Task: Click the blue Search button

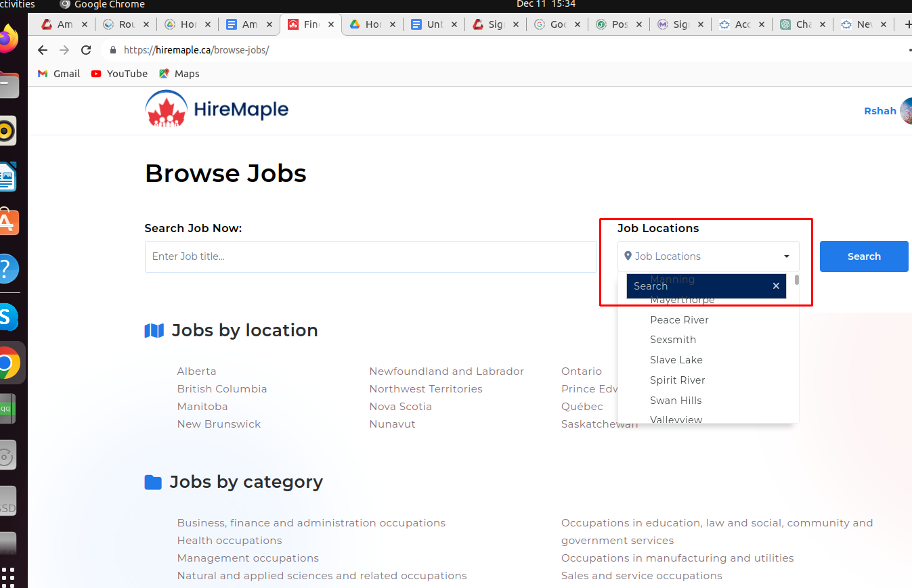Action: (864, 256)
